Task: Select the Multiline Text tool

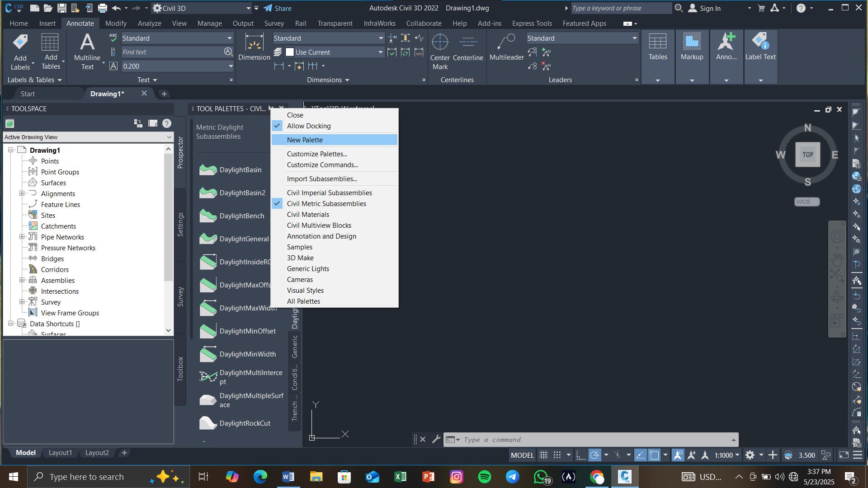Action: 87,52
